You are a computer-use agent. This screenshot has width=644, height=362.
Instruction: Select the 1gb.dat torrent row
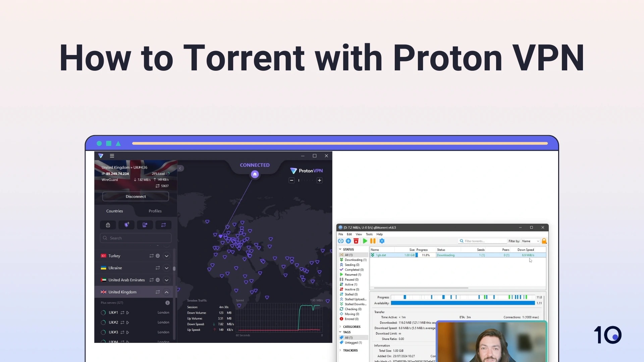[458, 255]
